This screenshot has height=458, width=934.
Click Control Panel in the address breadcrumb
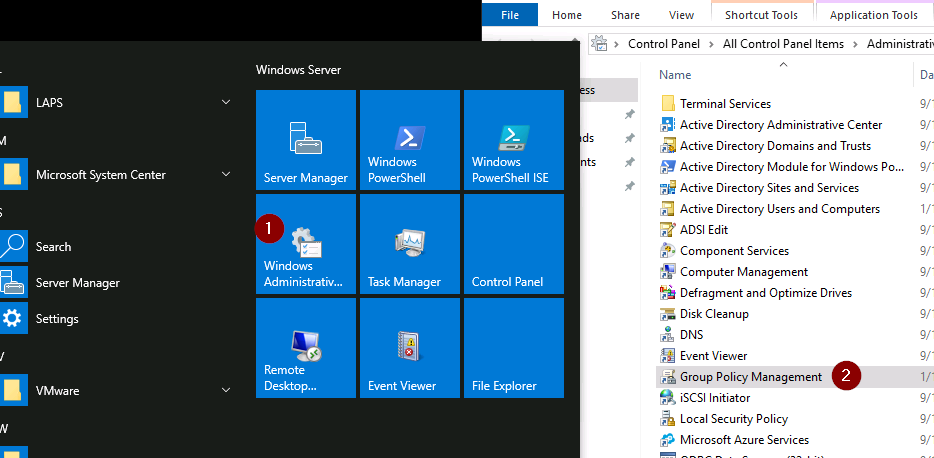(664, 44)
